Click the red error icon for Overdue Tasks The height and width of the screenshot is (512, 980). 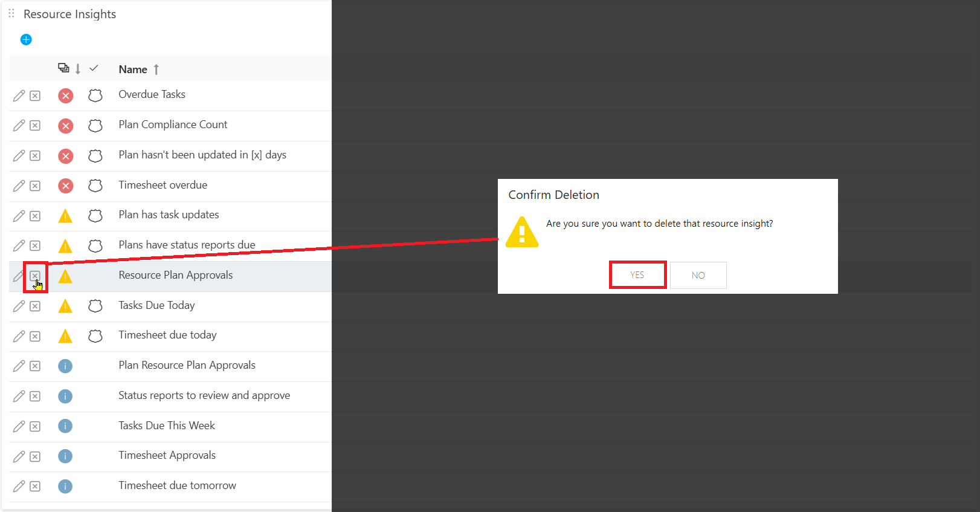coord(65,96)
